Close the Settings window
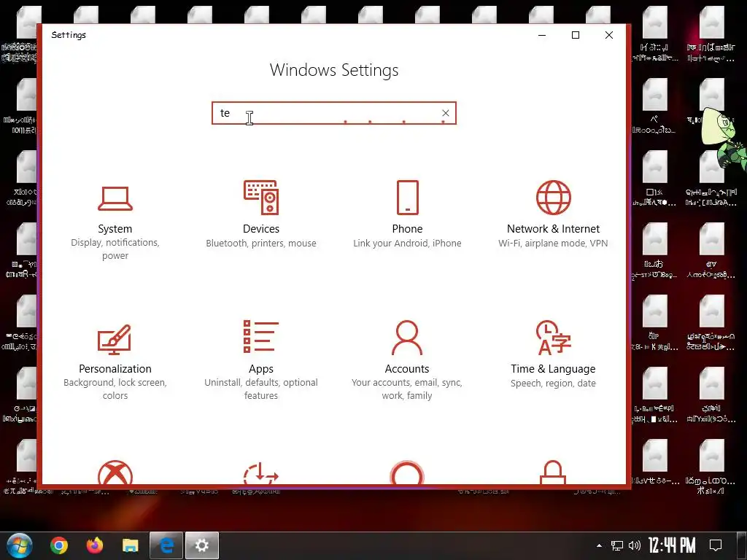Screen dimensions: 747x560 [609, 35]
